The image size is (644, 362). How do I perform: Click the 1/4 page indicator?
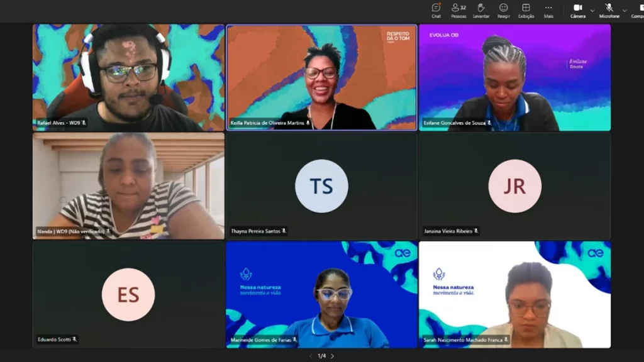pos(321,356)
